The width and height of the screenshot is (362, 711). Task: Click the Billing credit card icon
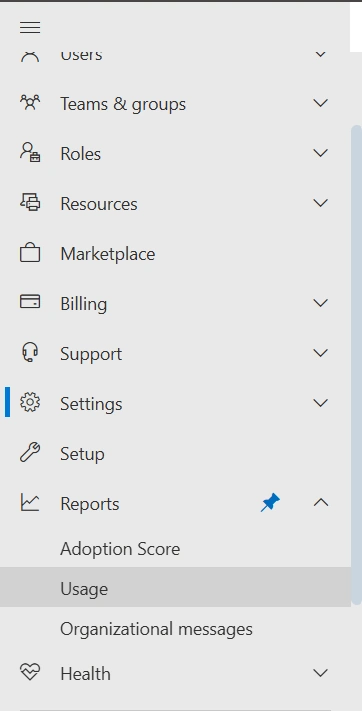(x=30, y=302)
